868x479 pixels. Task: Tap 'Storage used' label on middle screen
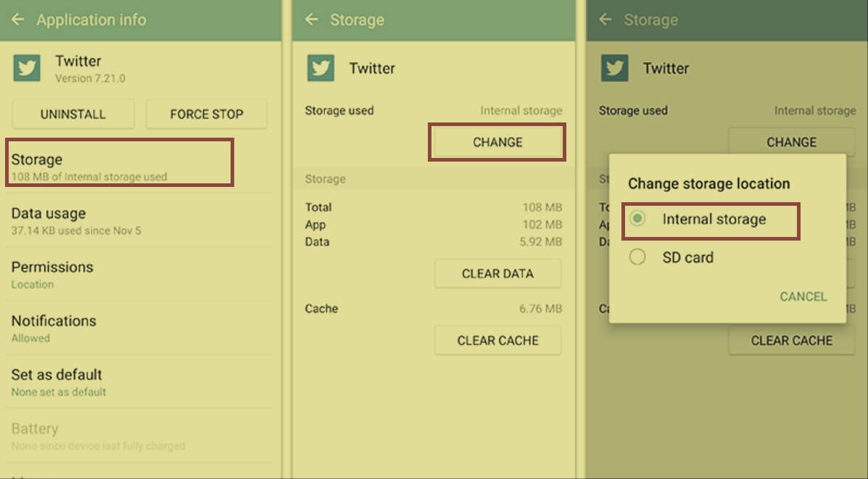point(339,111)
